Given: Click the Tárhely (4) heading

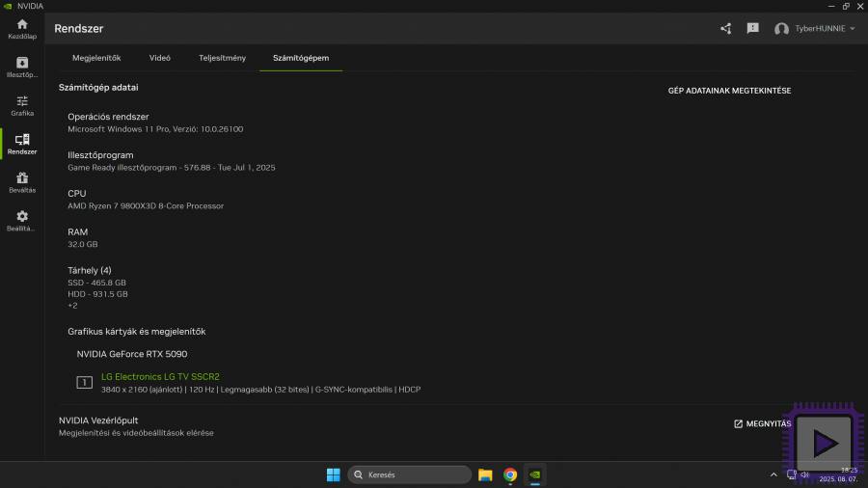Looking at the screenshot, I should (90, 271).
